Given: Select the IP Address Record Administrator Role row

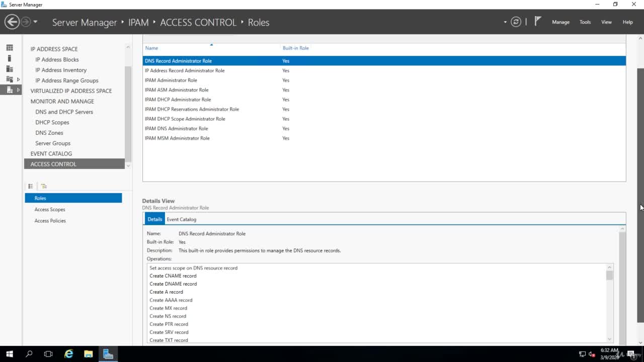Looking at the screenshot, I should (384, 70).
